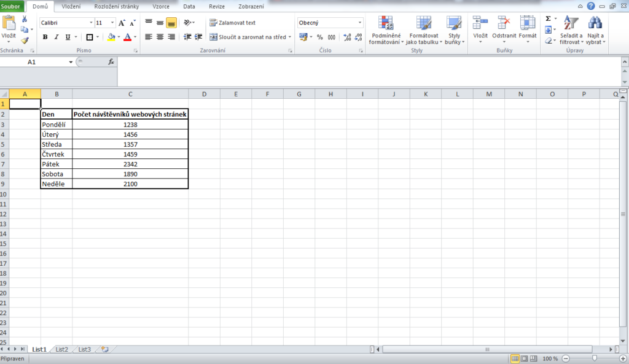Image resolution: width=629 pixels, height=364 pixels.
Task: Expand the Calibri font name dropdown
Action: (88, 23)
